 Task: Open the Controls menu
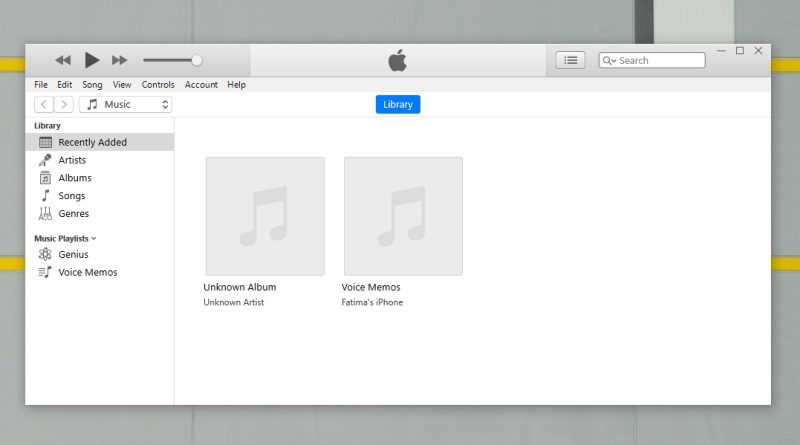click(158, 85)
